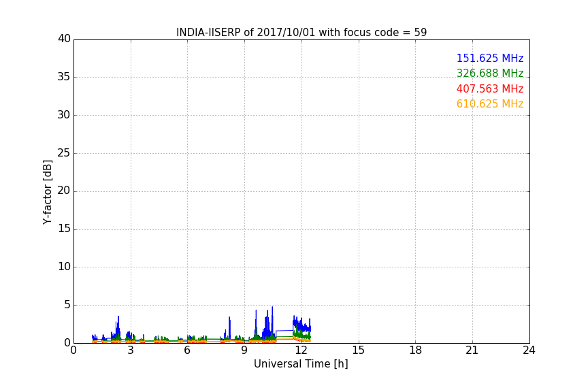Select the 151.625 MHz legend label

coord(490,58)
